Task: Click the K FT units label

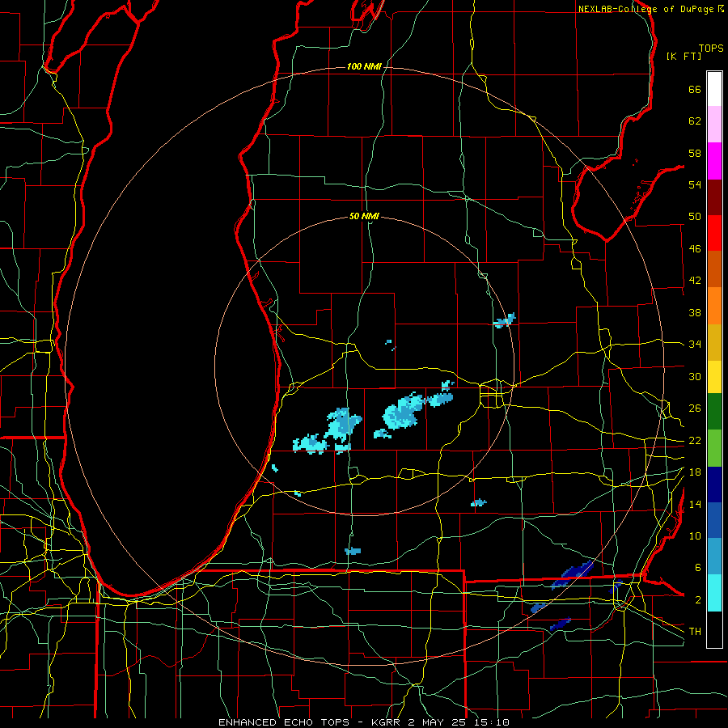Action: (684, 56)
